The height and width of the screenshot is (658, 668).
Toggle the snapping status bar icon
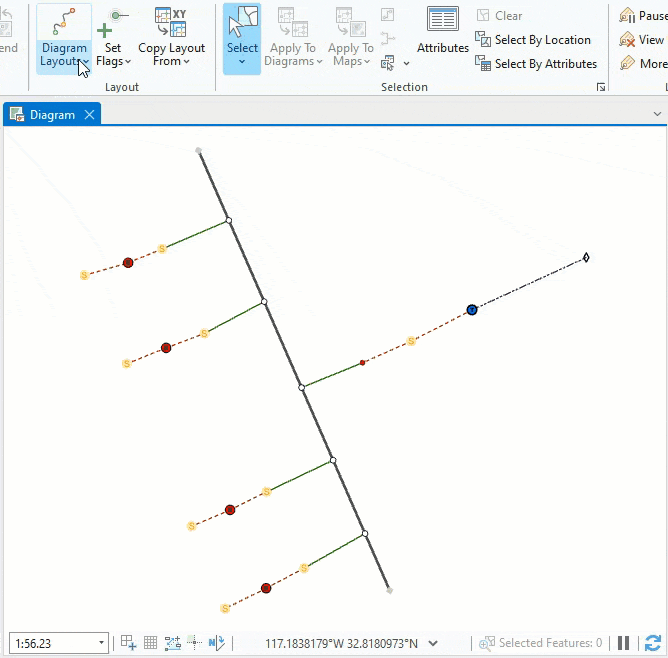[x=128, y=642]
